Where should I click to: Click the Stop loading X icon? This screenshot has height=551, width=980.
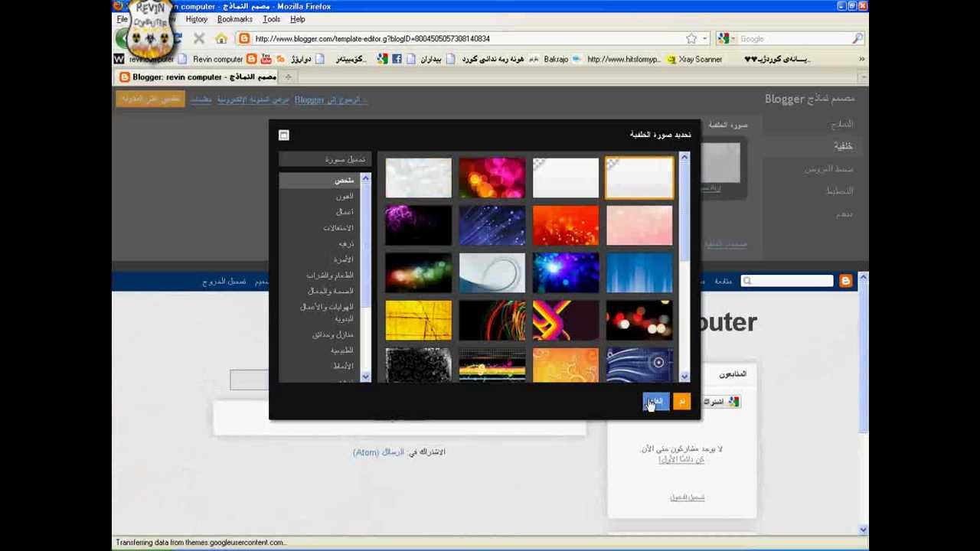click(199, 38)
